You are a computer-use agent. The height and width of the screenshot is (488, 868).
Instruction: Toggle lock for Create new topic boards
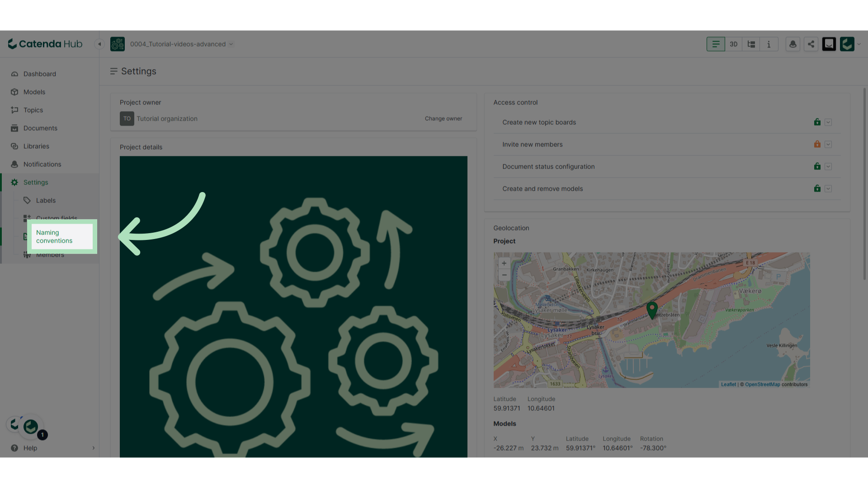pos(817,122)
